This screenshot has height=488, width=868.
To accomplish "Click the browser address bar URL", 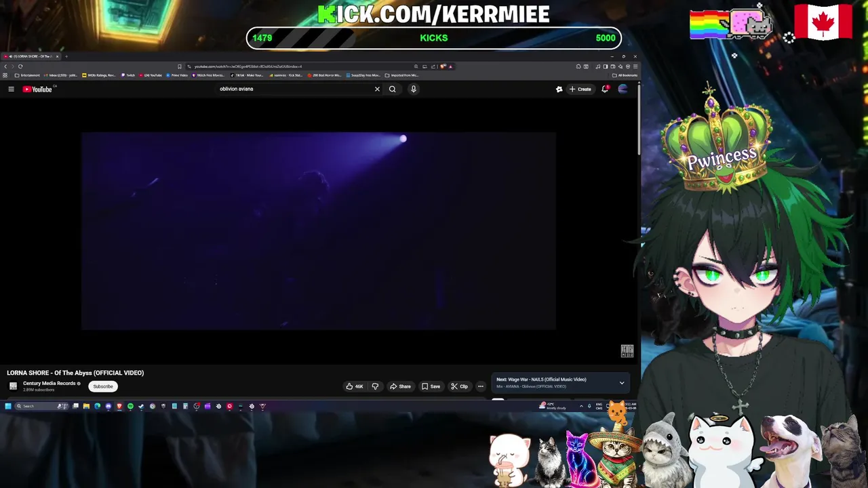I will [248, 66].
